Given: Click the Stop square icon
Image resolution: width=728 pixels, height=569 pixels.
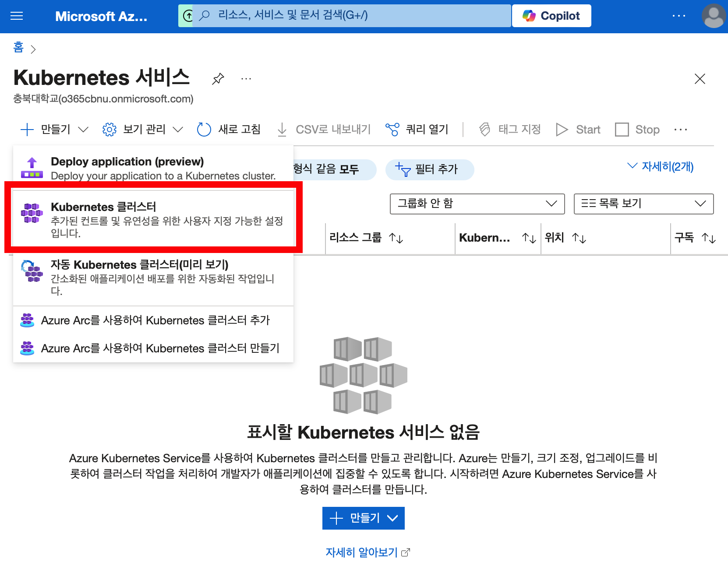Looking at the screenshot, I should (x=622, y=130).
